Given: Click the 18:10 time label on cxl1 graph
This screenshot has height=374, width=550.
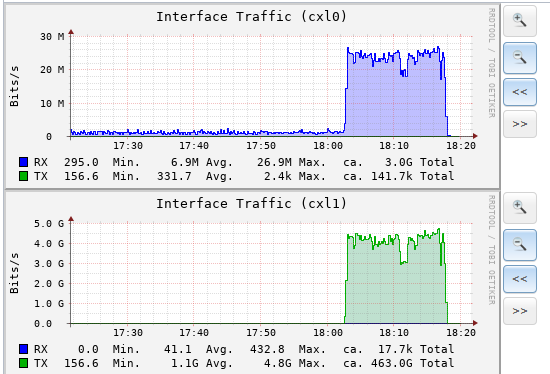Looking at the screenshot, I should pyautogui.click(x=394, y=333).
